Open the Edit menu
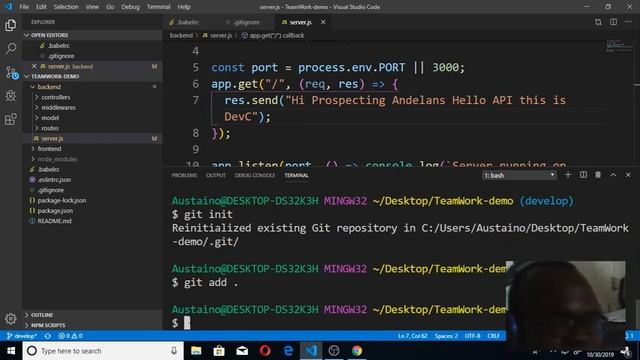640x360 pixels. (41, 7)
